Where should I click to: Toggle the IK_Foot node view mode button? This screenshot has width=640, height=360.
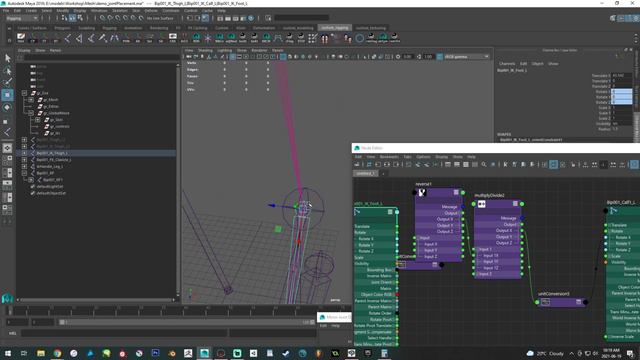tap(390, 212)
